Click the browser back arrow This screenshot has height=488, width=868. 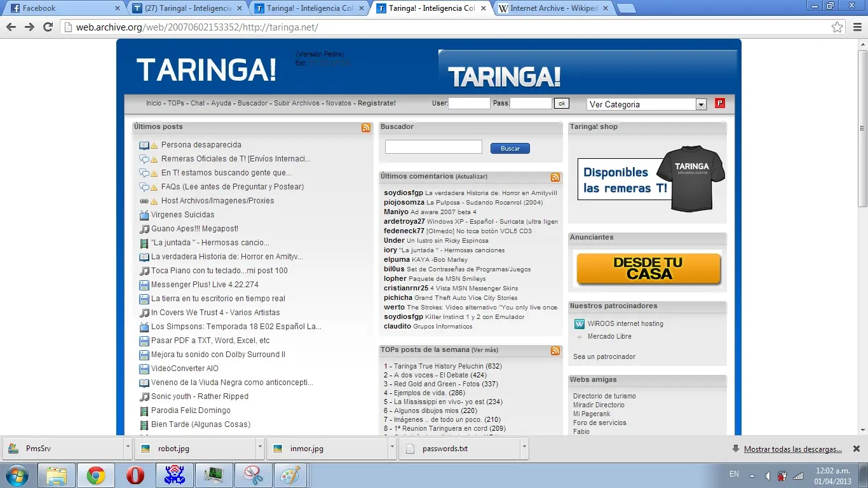(x=11, y=27)
